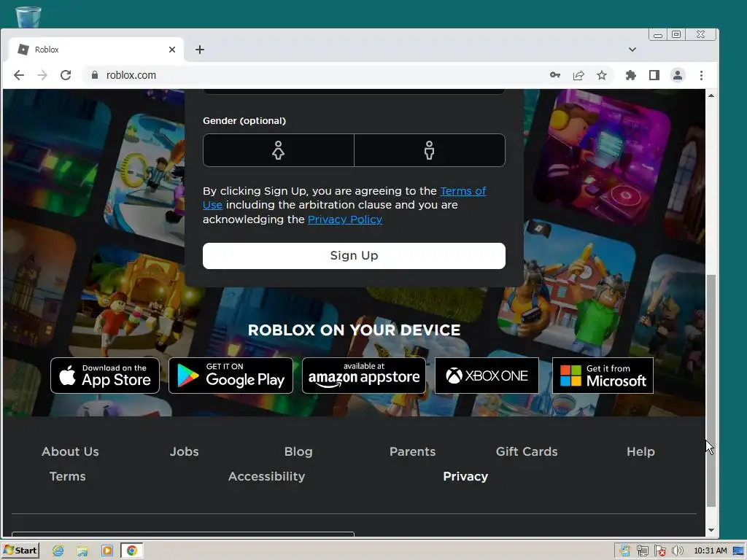Click the page scrollbar up arrow
This screenshot has width=747, height=560.
point(711,96)
